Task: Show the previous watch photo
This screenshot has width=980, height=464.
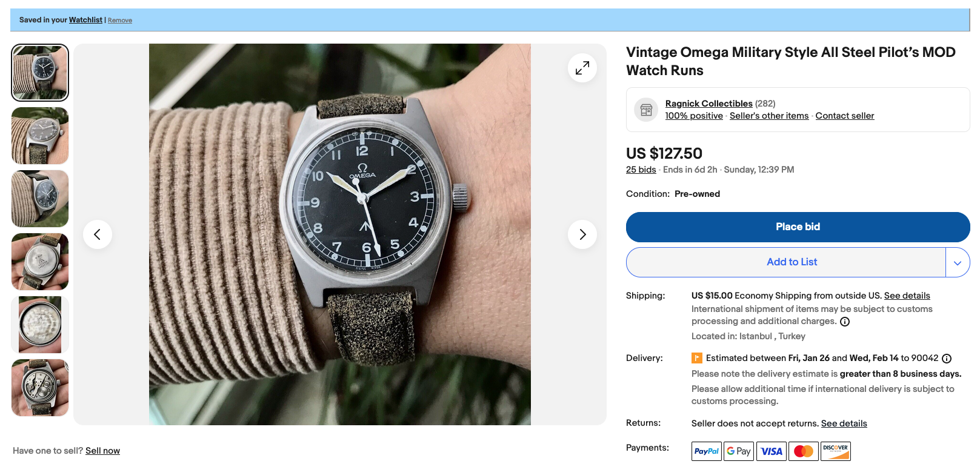Action: pos(98,234)
